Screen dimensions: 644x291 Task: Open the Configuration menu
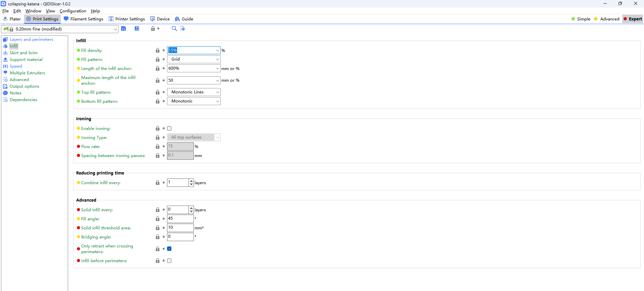click(x=73, y=11)
